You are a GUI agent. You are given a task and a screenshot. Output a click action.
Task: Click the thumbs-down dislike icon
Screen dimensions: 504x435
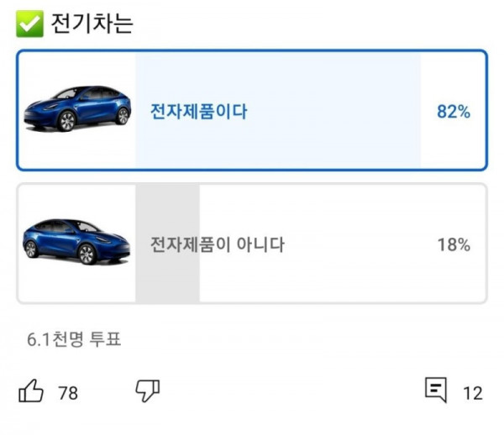click(x=148, y=390)
